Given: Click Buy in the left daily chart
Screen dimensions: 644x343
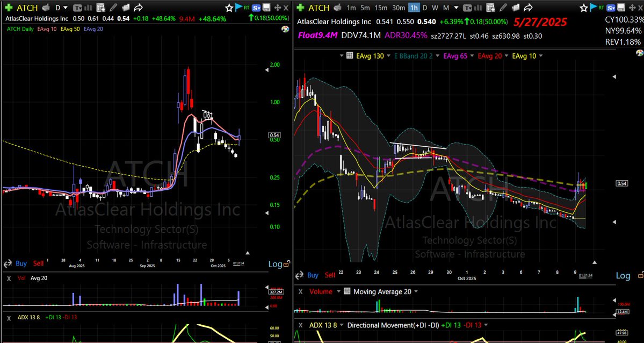Looking at the screenshot, I should pyautogui.click(x=21, y=263).
